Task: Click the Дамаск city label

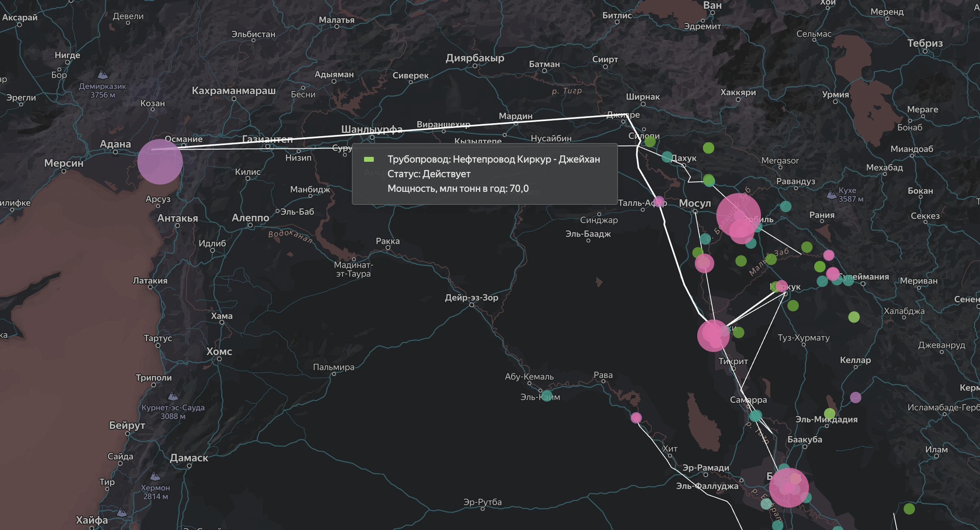Action: [189, 458]
